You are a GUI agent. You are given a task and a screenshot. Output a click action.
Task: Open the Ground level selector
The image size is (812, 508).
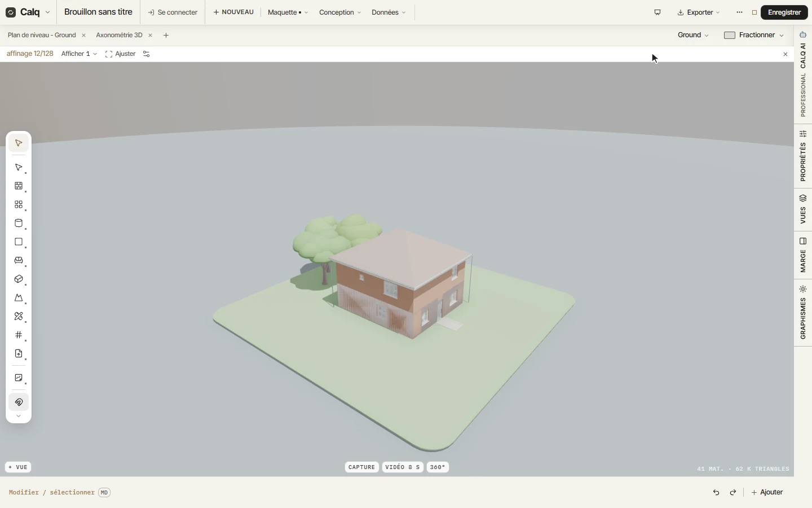693,35
